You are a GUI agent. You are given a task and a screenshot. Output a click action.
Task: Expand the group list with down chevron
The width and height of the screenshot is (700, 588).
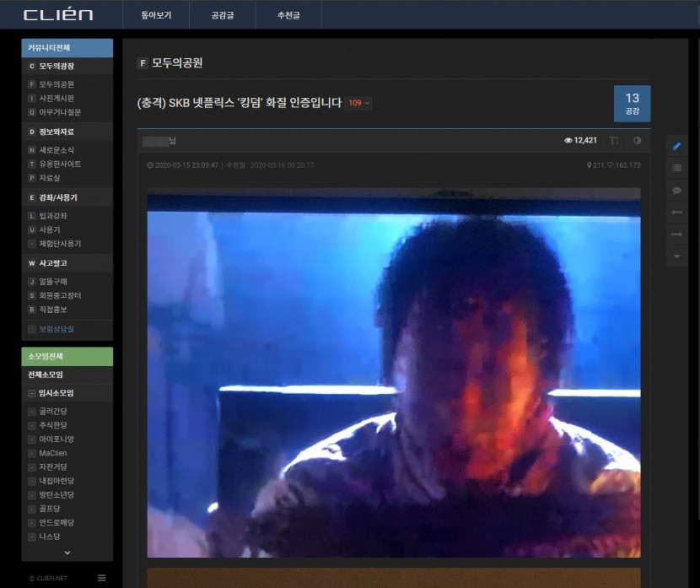[67, 553]
